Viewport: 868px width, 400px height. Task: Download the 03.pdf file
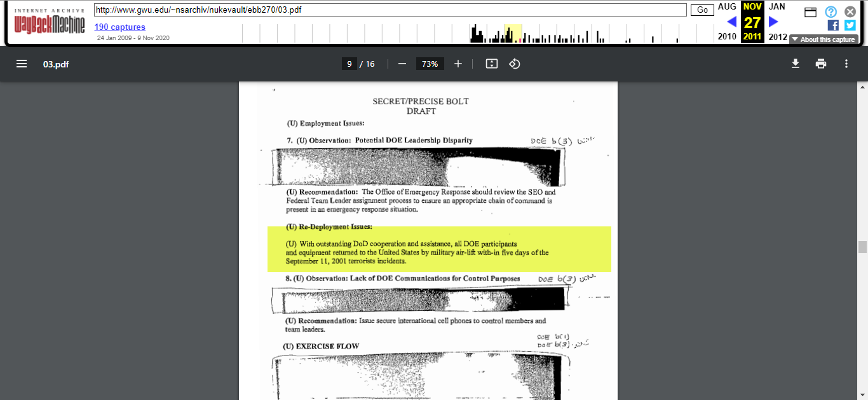pos(795,64)
